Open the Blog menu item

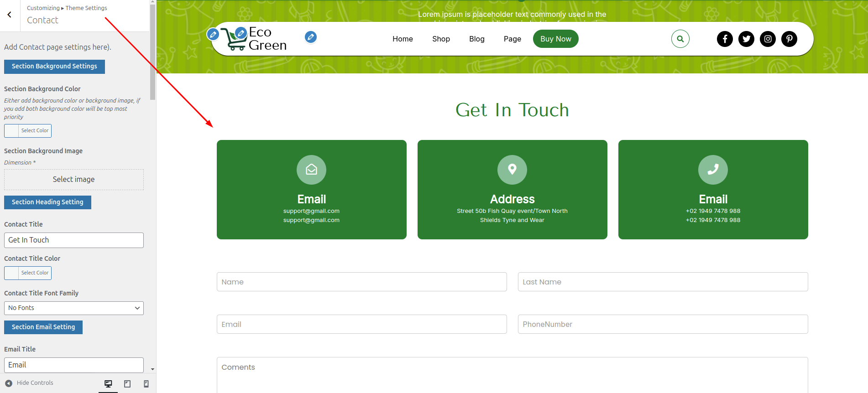[x=476, y=39]
